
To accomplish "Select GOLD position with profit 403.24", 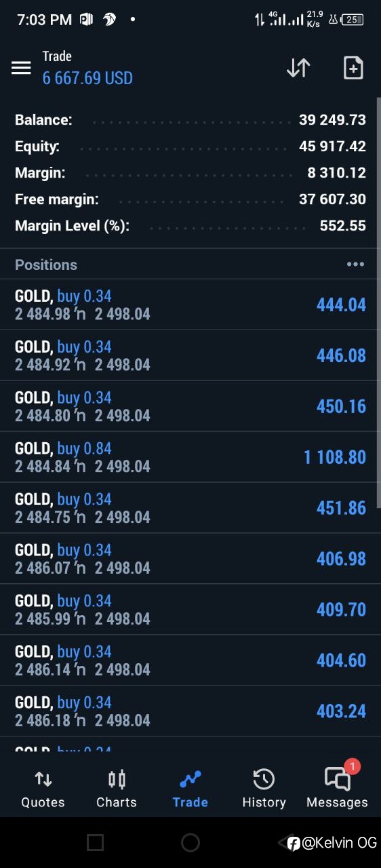I will 190,711.
